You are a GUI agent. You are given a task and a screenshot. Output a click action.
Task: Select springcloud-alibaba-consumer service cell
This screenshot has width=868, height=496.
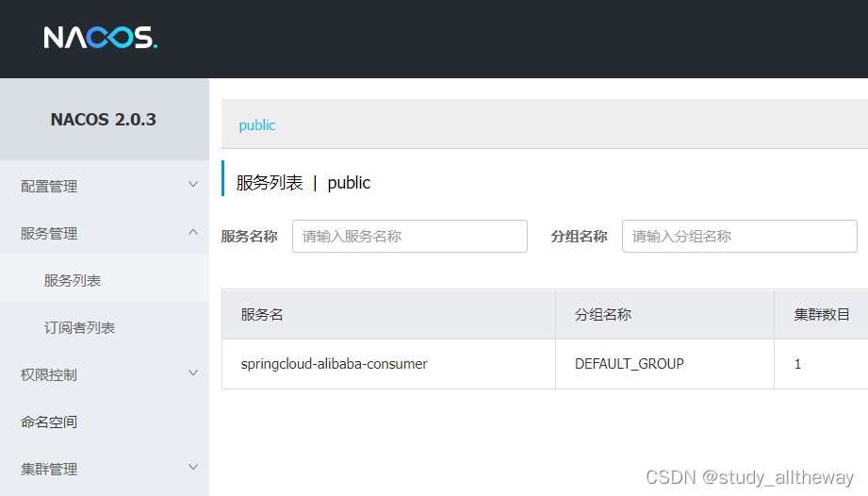tap(388, 364)
